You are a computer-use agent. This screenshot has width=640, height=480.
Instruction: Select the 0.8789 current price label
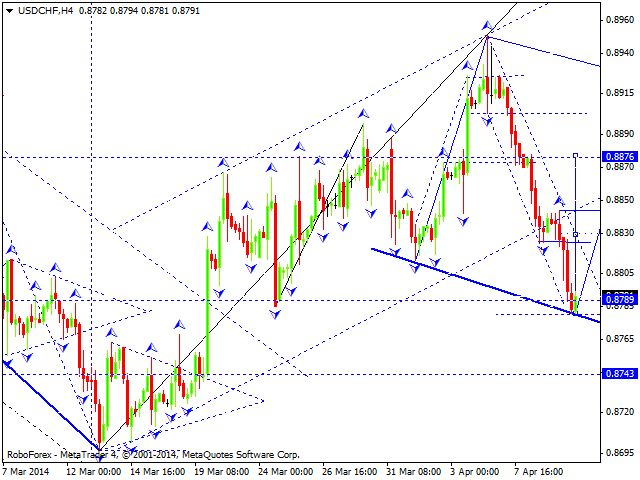620,300
